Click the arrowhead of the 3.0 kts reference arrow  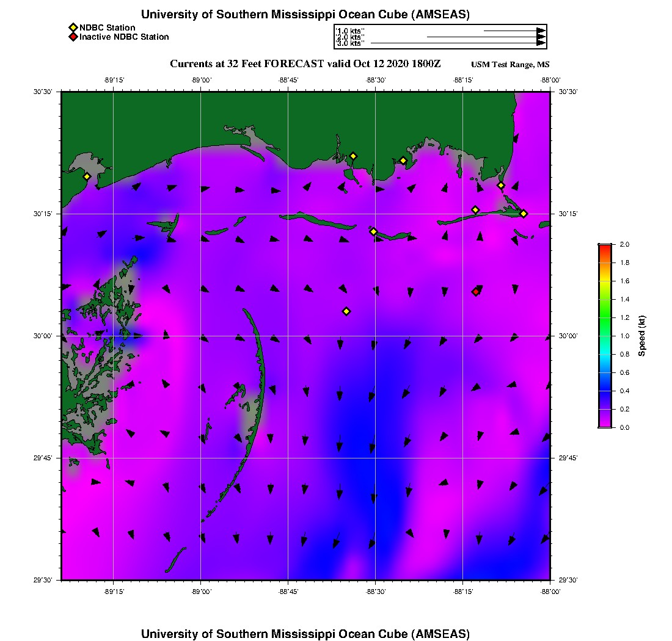pyautogui.click(x=541, y=43)
